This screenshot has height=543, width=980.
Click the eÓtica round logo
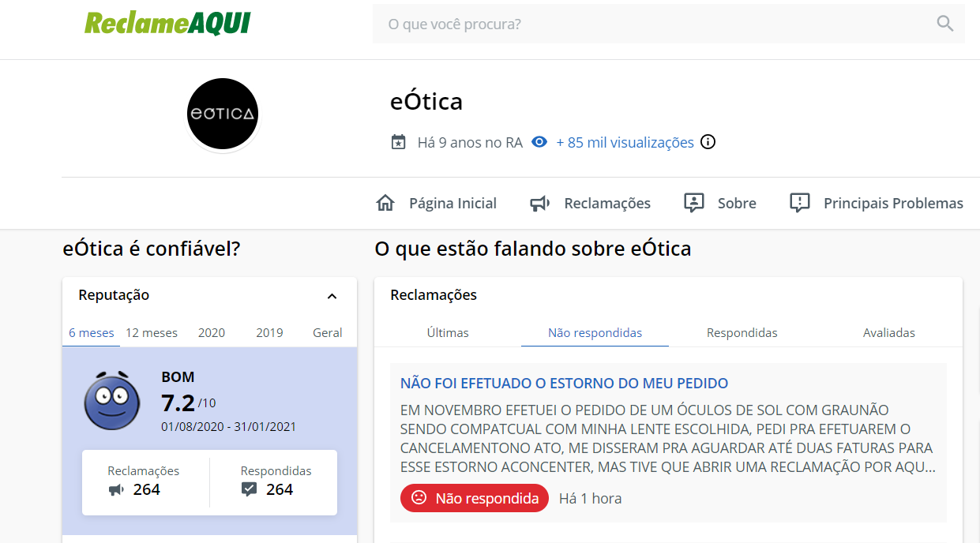(223, 114)
